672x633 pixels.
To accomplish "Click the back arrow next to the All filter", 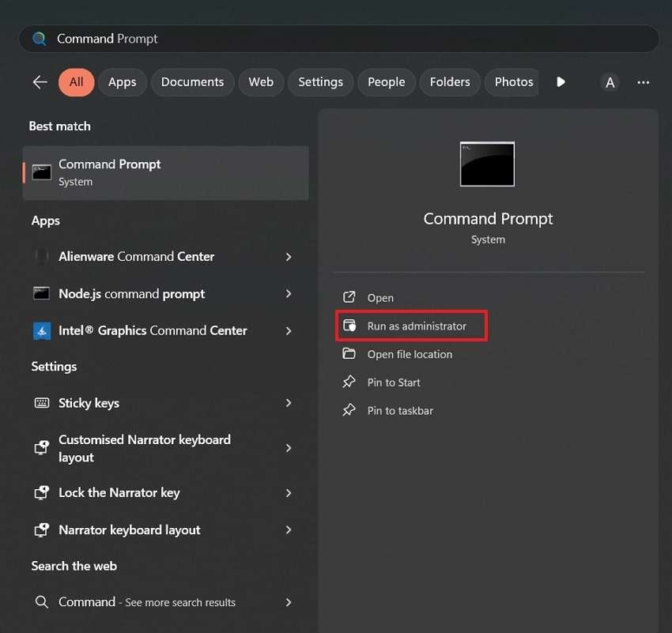I will 40,82.
